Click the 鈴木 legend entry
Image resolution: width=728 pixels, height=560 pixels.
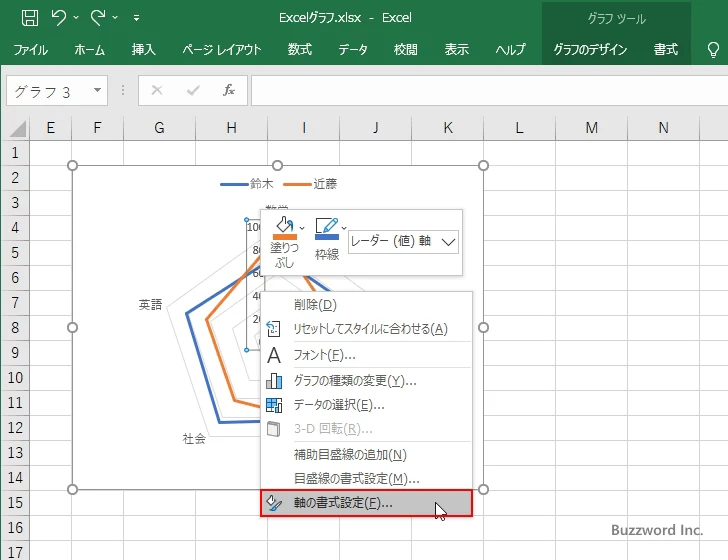pos(247,184)
